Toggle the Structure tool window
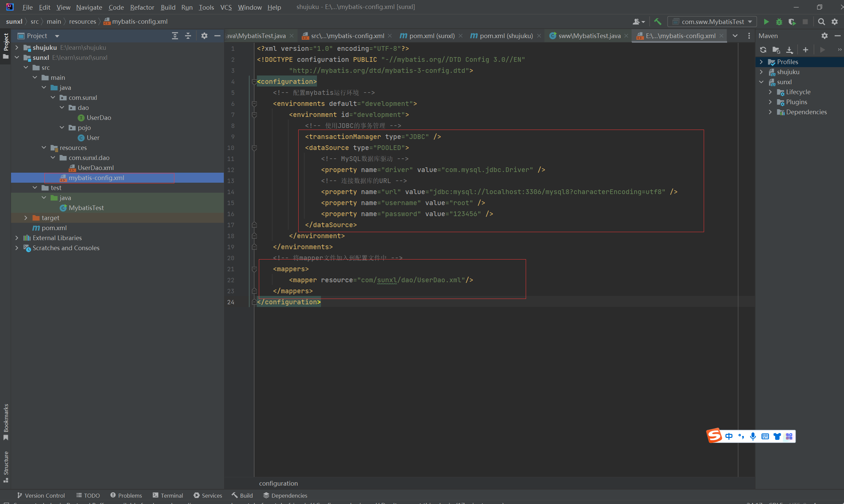The image size is (844, 504). (x=6, y=466)
